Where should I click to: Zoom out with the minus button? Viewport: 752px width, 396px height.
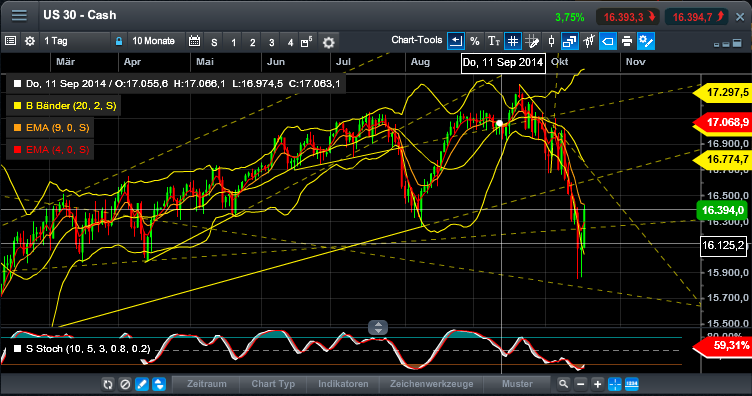(580, 384)
